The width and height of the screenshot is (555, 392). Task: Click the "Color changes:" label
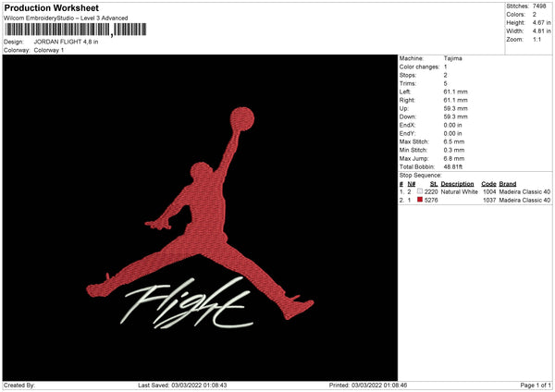(419, 67)
